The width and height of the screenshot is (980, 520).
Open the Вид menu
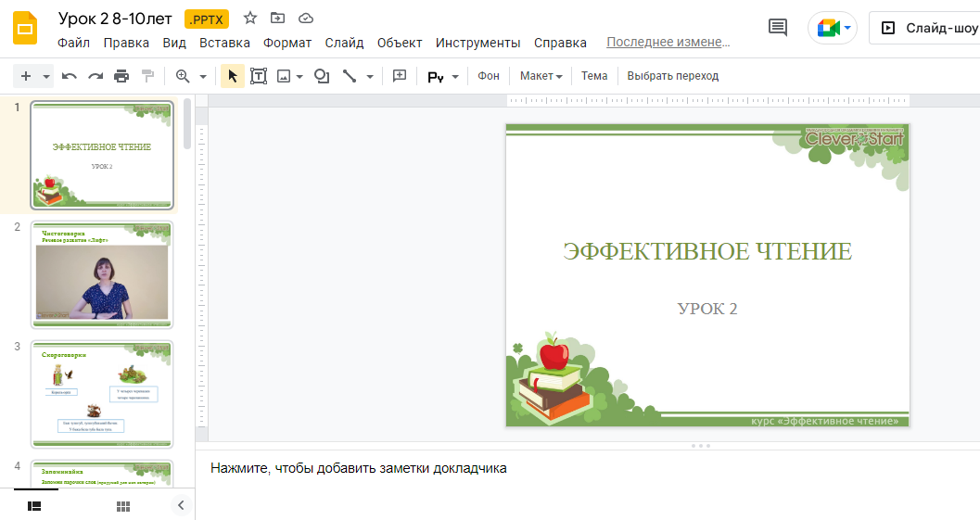pos(174,43)
